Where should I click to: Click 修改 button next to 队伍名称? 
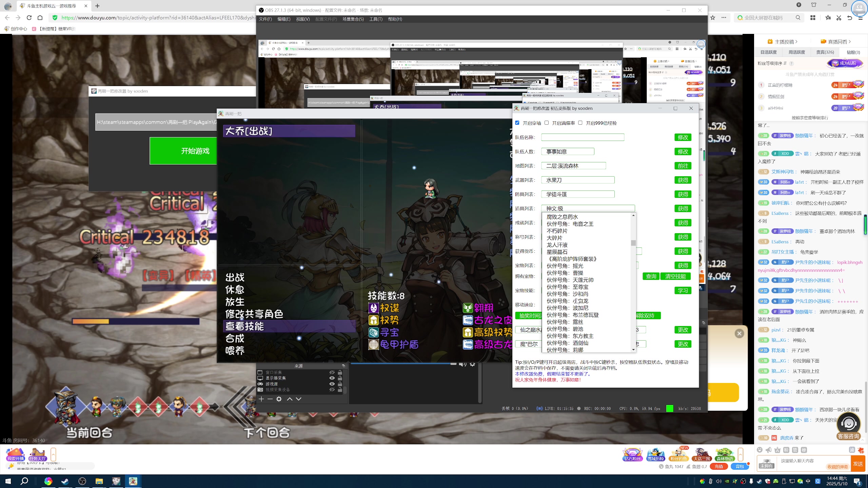(683, 137)
